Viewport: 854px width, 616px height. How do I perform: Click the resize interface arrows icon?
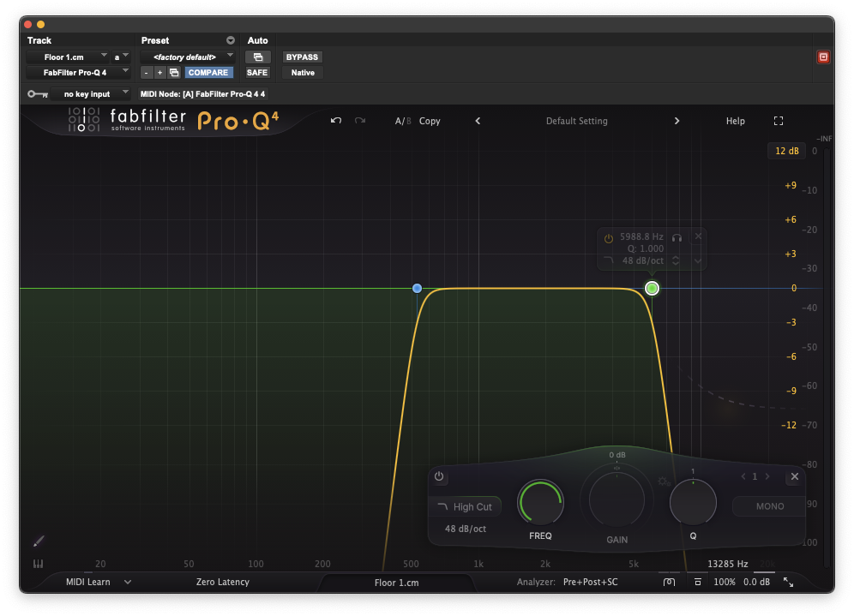click(x=788, y=582)
